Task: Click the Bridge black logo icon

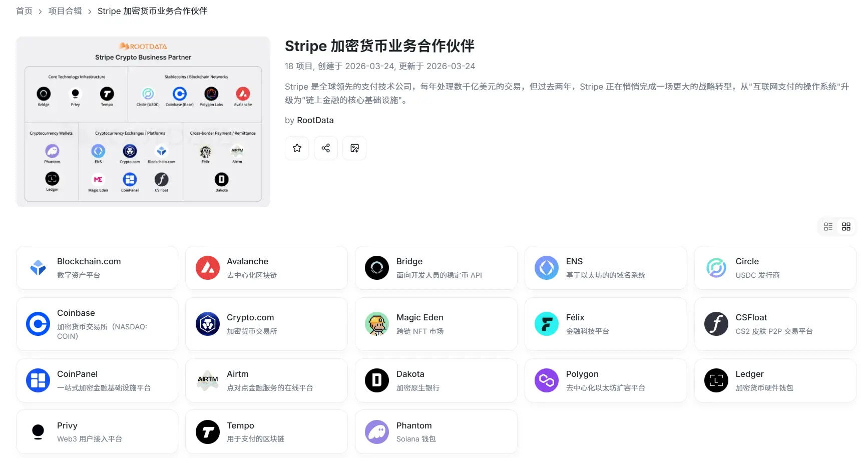Action: point(377,268)
